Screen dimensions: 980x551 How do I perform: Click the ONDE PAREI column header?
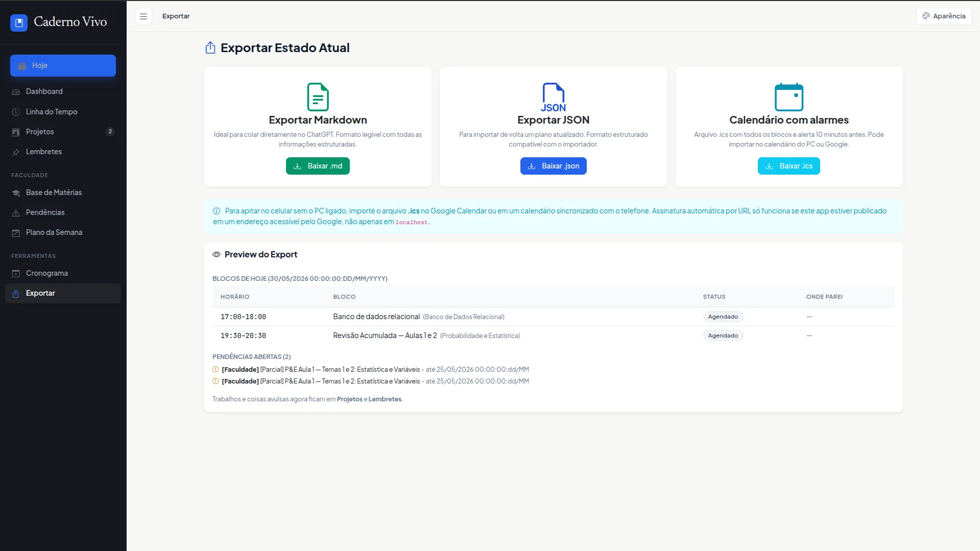(824, 297)
